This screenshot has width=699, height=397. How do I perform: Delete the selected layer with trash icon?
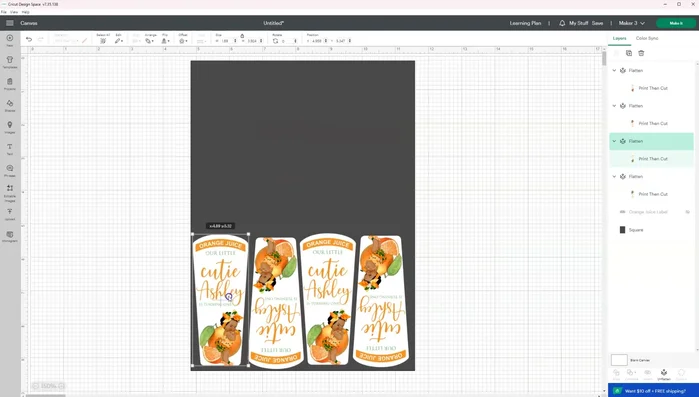641,53
